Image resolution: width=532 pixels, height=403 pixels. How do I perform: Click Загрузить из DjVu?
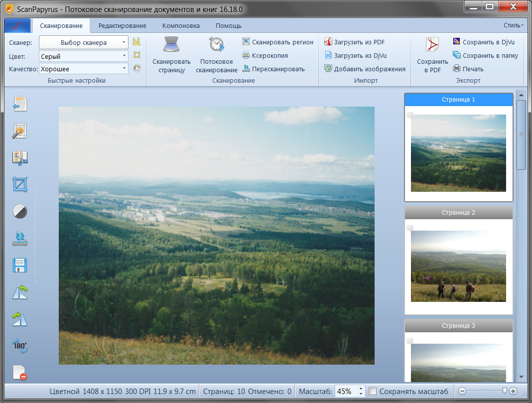point(356,55)
